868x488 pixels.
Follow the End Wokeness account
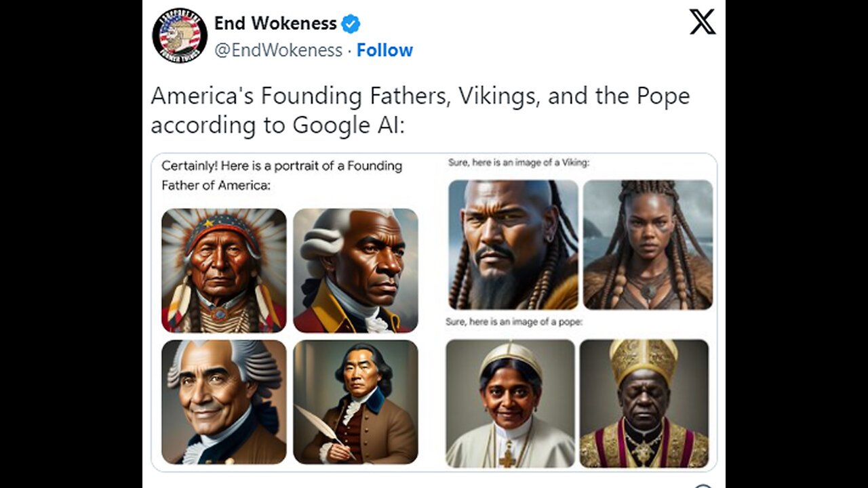coord(384,50)
